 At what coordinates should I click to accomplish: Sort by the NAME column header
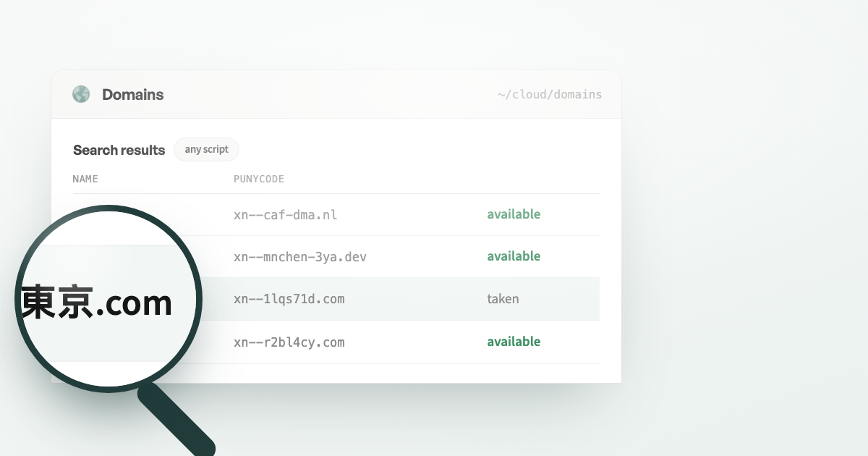85,179
